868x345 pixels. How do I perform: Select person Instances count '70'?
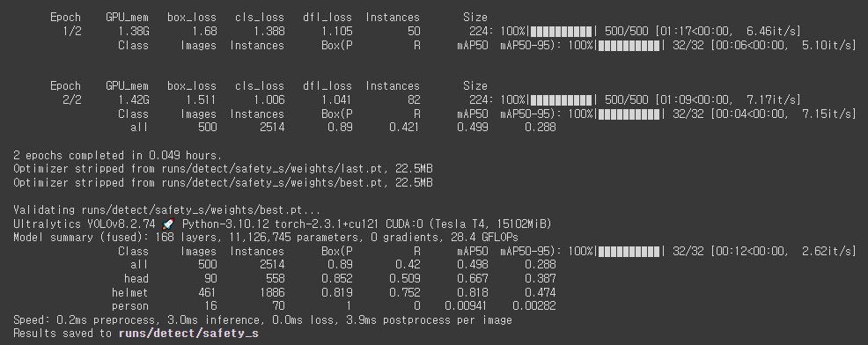coord(278,305)
